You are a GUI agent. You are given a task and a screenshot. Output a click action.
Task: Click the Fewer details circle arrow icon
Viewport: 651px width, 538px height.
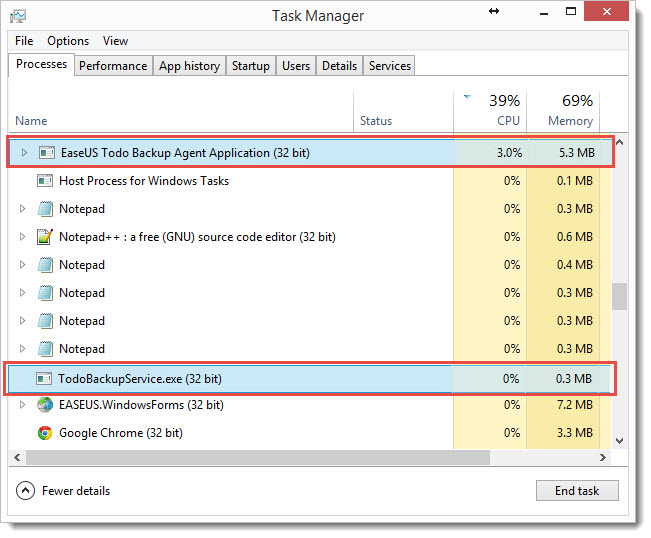click(25, 491)
